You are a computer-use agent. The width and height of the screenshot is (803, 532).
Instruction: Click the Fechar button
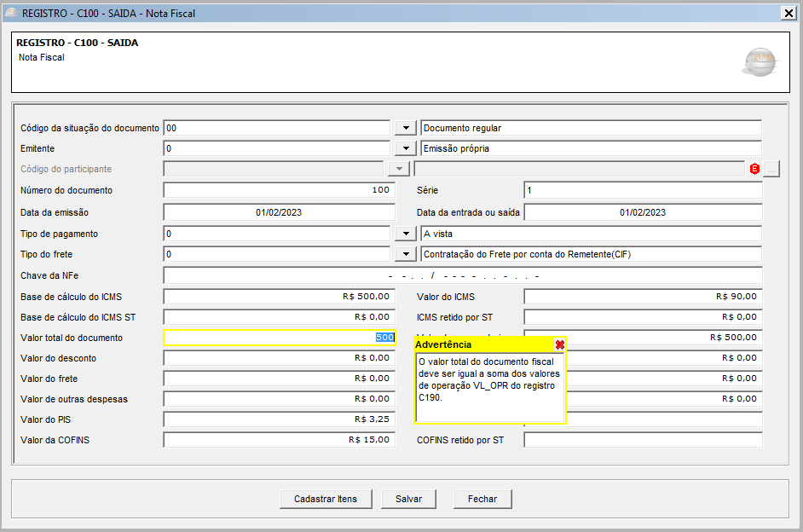coord(482,500)
